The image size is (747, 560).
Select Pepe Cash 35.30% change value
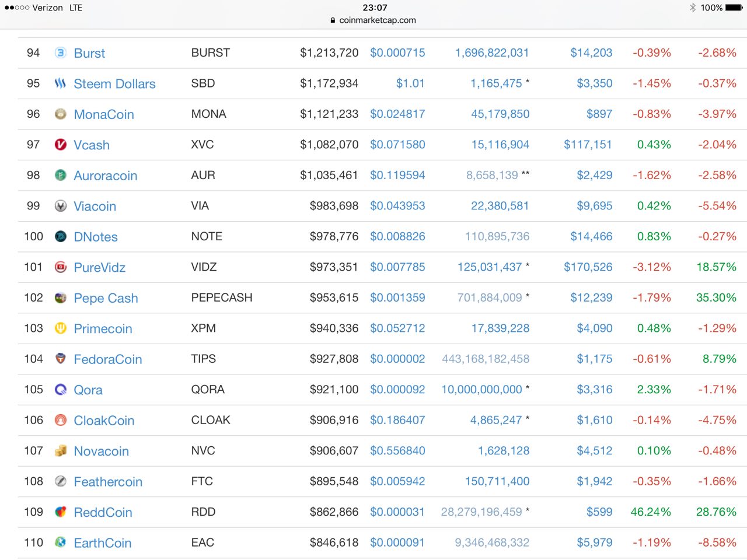click(x=716, y=297)
